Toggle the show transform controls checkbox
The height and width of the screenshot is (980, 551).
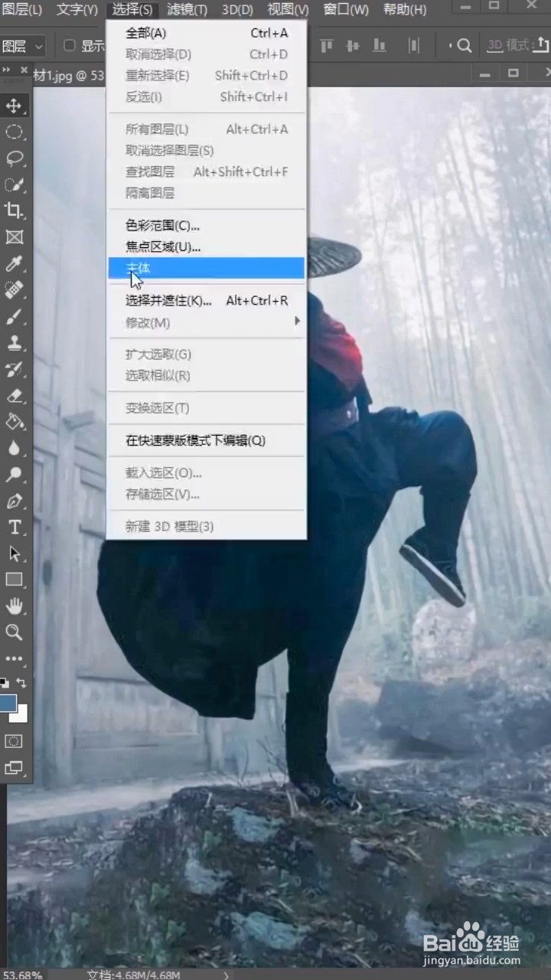(x=70, y=46)
